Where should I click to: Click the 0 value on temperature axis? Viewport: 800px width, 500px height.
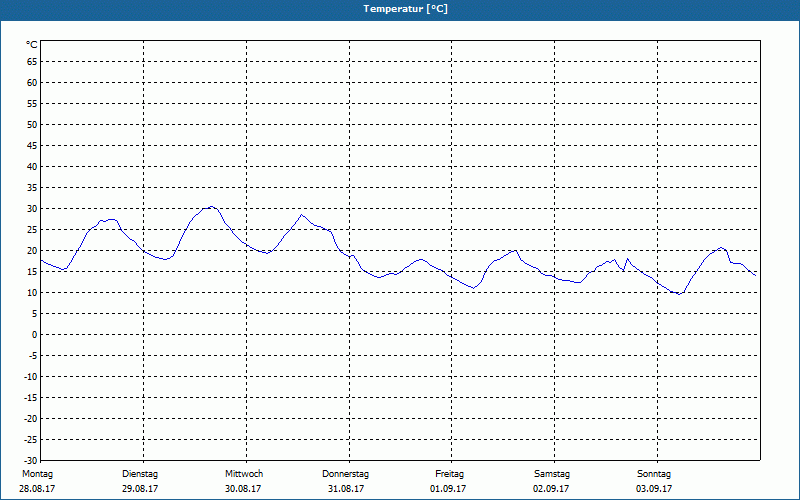pos(35,335)
